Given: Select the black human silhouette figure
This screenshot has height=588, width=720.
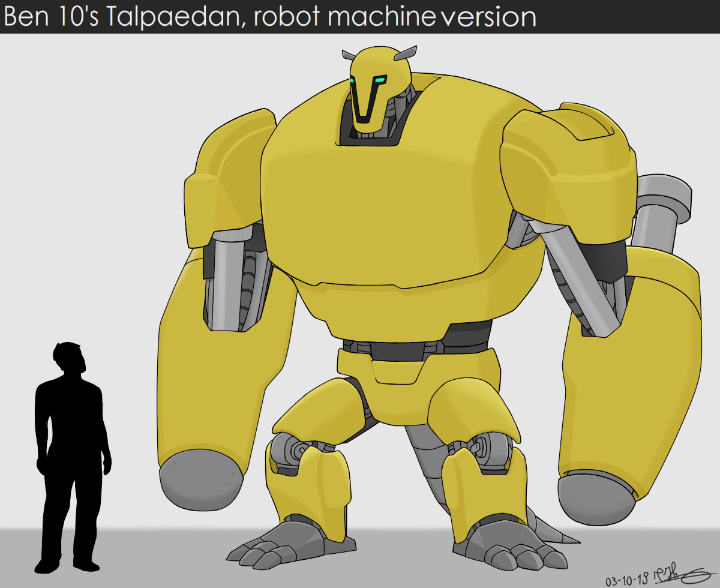Looking at the screenshot, I should click(73, 457).
